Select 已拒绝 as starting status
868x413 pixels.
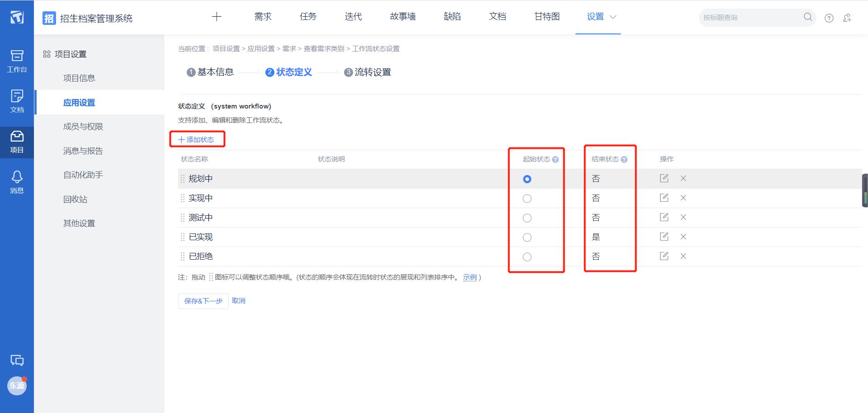click(527, 257)
